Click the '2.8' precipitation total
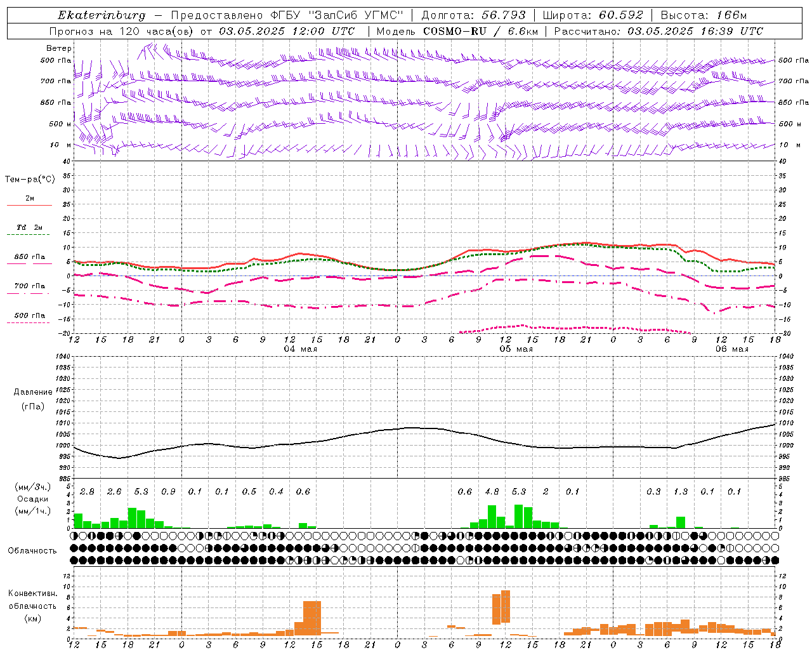The image size is (812, 650). [x=88, y=492]
